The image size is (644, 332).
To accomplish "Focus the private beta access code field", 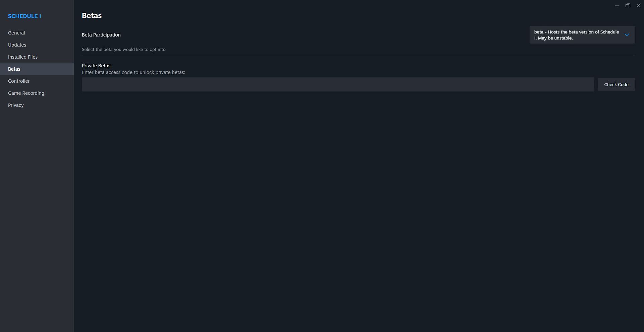I will (338, 84).
